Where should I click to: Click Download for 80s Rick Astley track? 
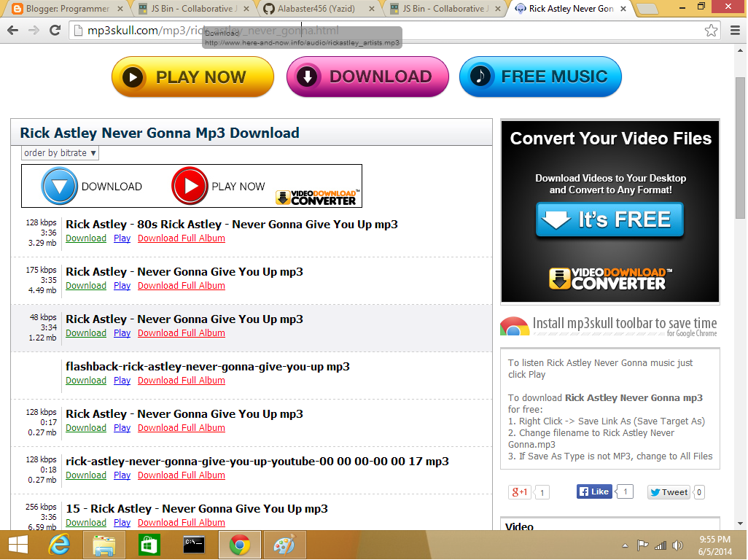(x=86, y=238)
